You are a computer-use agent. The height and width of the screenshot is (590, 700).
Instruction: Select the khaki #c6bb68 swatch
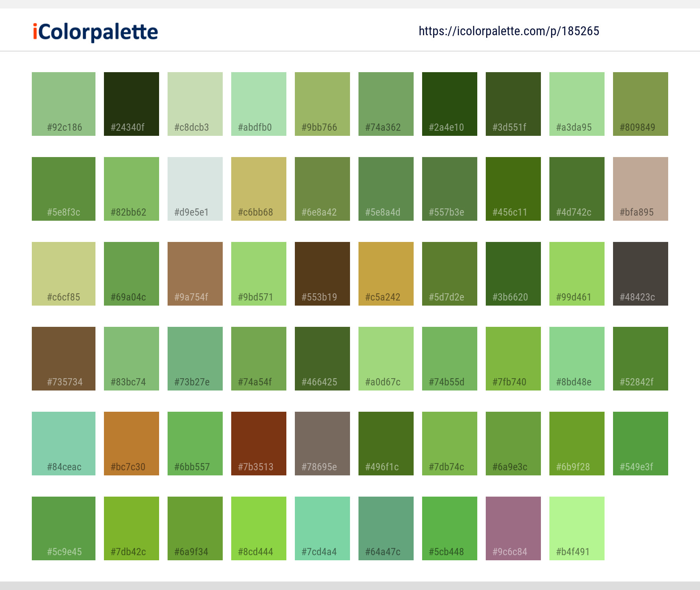[x=259, y=189]
